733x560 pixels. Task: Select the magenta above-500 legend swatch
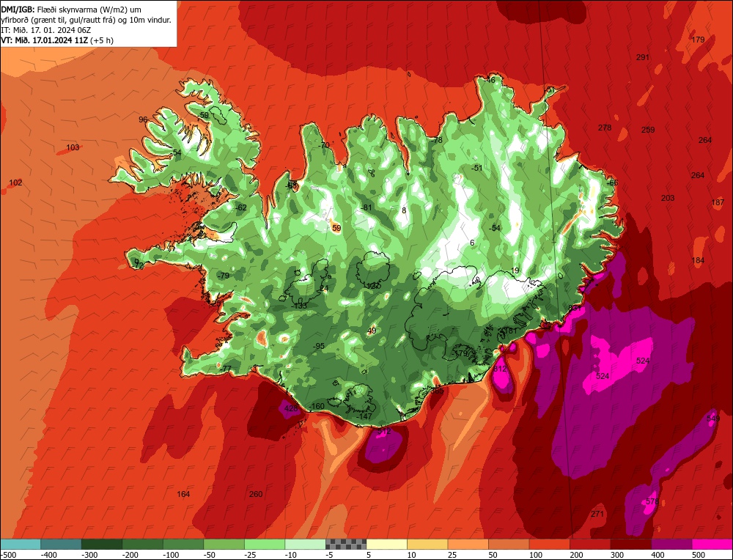coord(712,544)
